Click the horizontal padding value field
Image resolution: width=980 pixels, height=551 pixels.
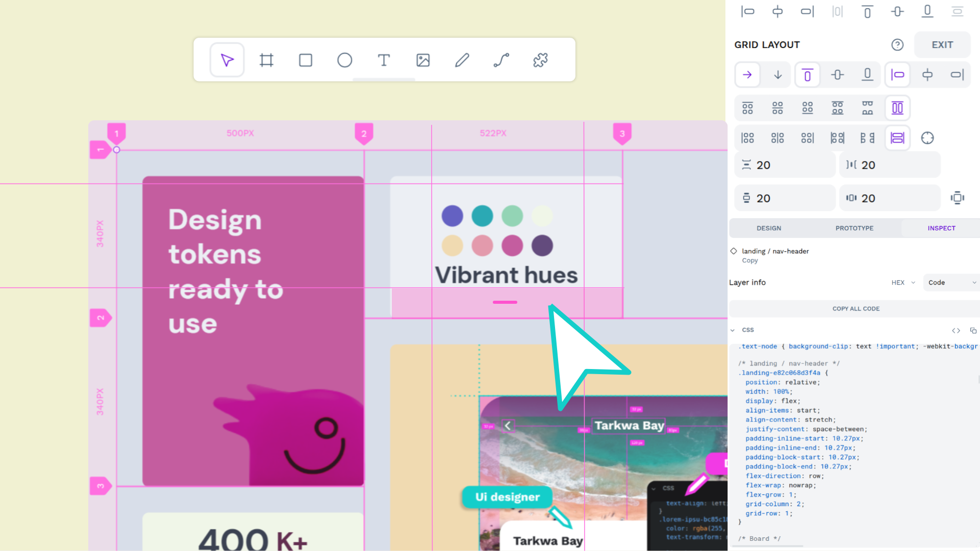pyautogui.click(x=890, y=198)
